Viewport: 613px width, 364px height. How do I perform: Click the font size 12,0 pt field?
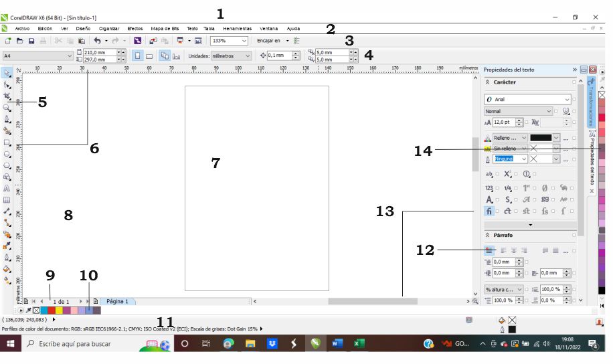pos(504,122)
